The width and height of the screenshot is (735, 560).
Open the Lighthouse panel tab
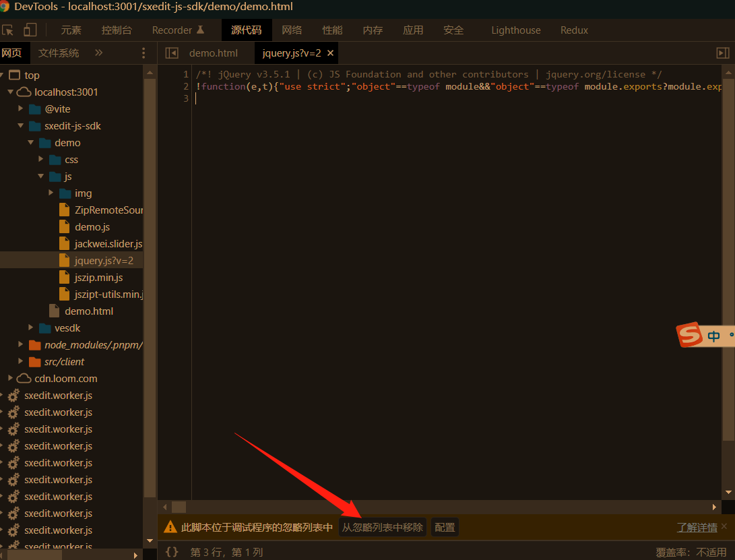tap(515, 30)
